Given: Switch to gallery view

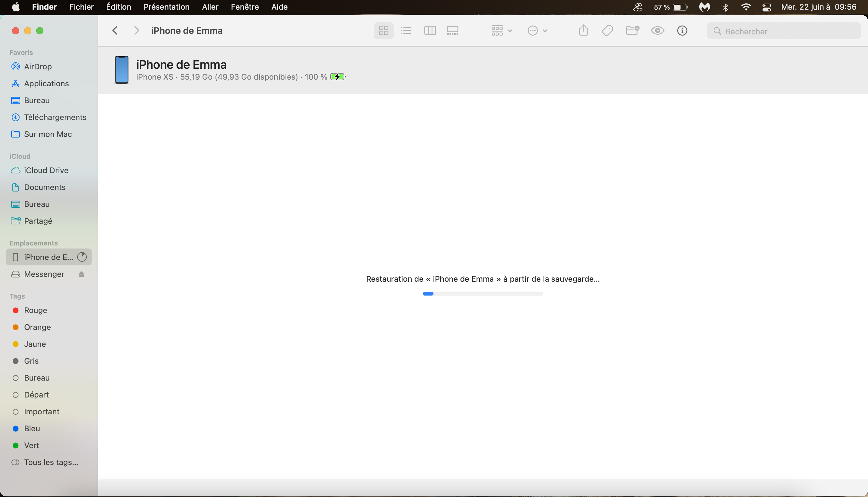Looking at the screenshot, I should coord(453,31).
